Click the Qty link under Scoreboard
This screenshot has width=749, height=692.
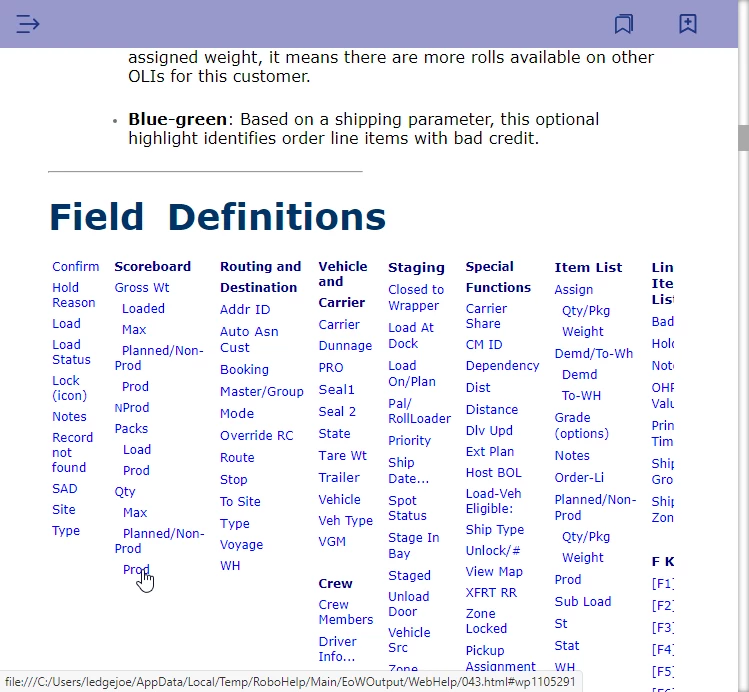pos(125,491)
